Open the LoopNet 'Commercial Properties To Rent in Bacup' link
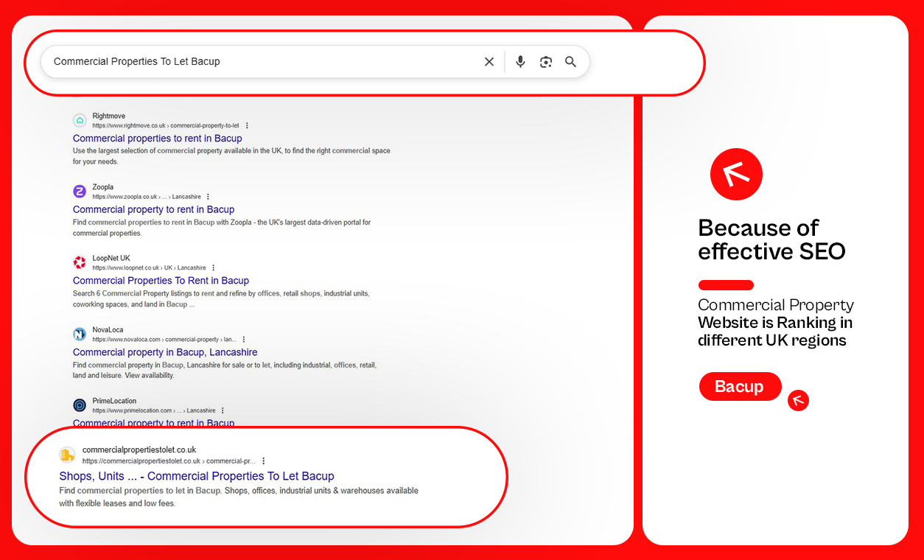 pyautogui.click(x=161, y=280)
